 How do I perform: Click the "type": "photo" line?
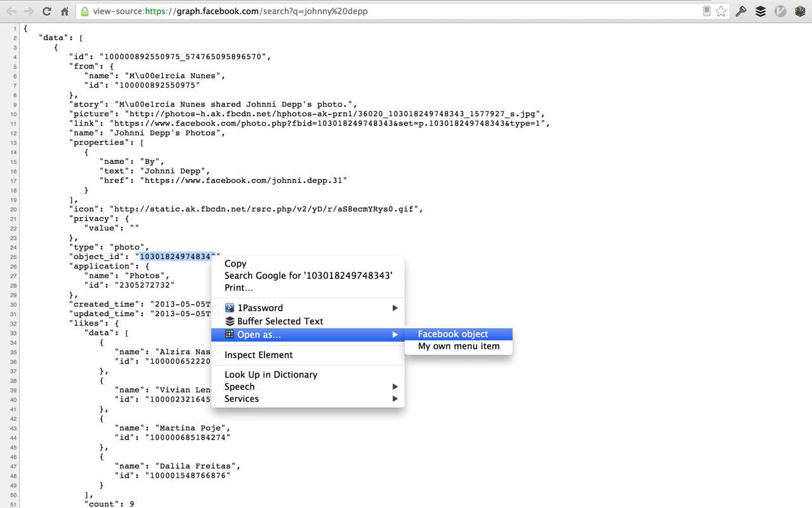(109, 247)
